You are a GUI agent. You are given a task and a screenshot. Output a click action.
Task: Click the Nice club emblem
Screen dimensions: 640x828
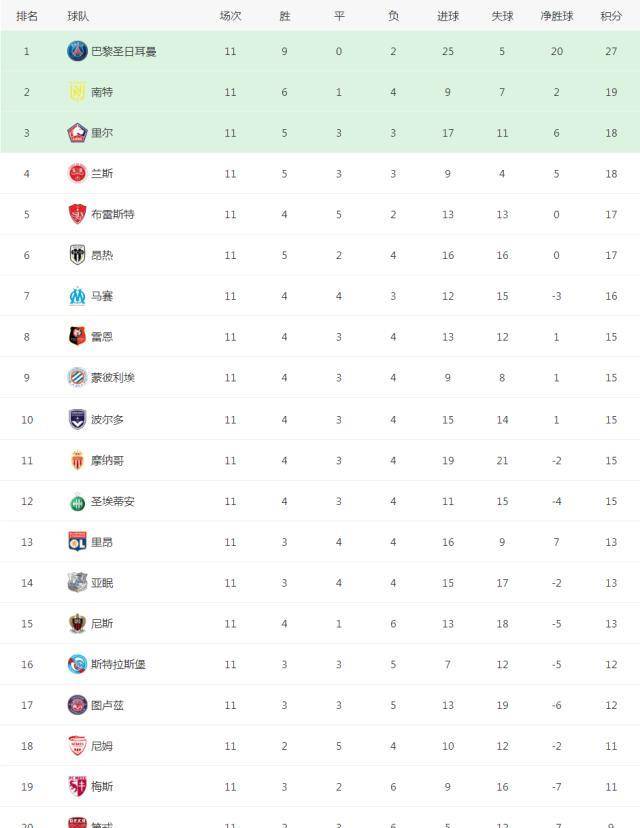click(x=77, y=623)
